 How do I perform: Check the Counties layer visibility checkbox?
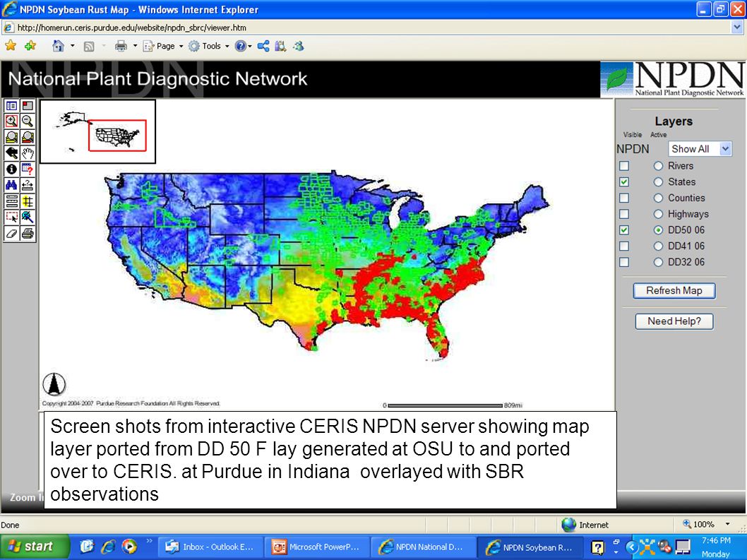pyautogui.click(x=624, y=198)
